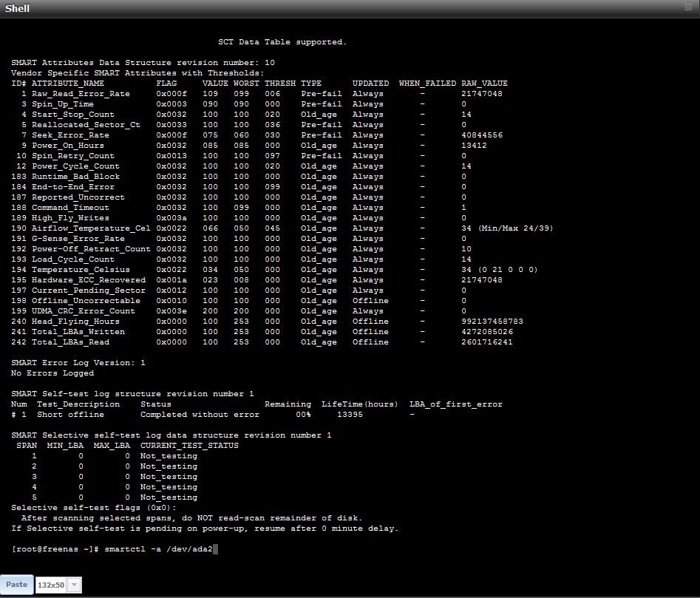Screen dimensions: 700x598
Task: Select Temperature_Celsius attribute name
Action: coord(81,270)
